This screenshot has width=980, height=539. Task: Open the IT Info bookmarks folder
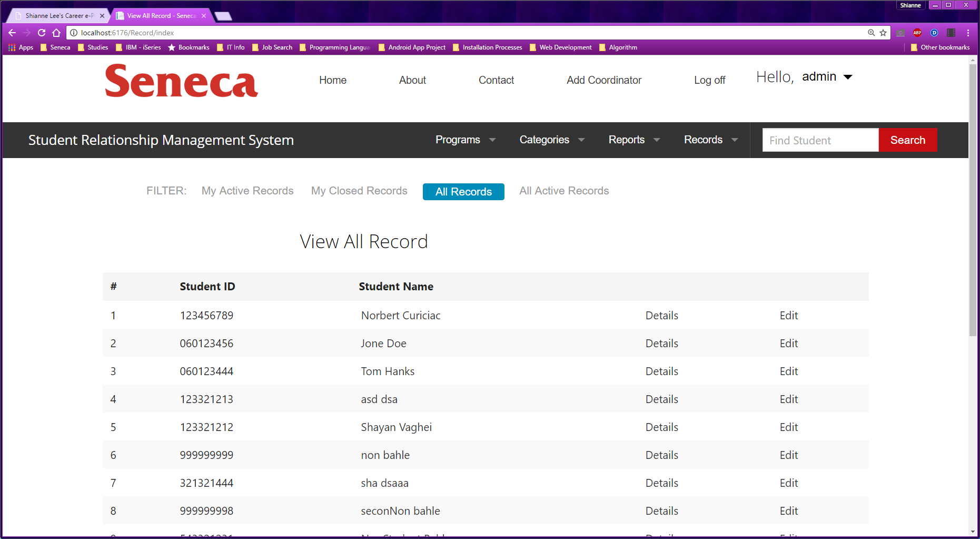(x=231, y=47)
